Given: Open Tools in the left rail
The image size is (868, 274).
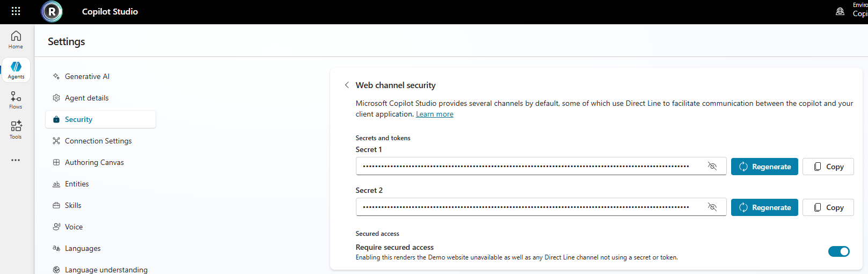Looking at the screenshot, I should (16, 130).
